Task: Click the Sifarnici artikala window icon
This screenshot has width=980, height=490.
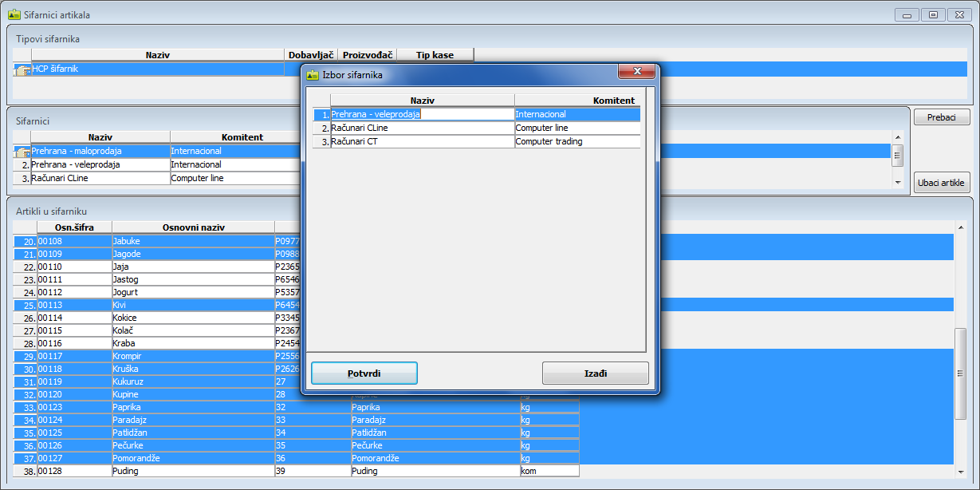Action: pos(14,14)
